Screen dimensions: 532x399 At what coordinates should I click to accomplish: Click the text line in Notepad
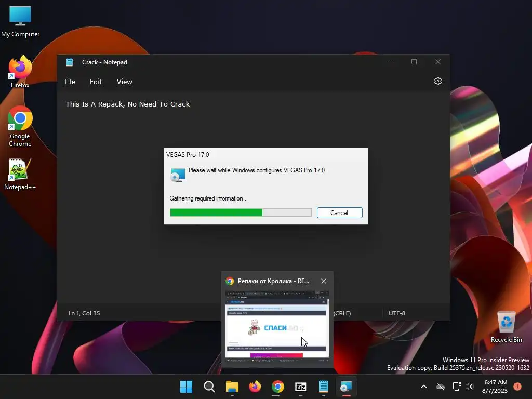[x=128, y=104]
